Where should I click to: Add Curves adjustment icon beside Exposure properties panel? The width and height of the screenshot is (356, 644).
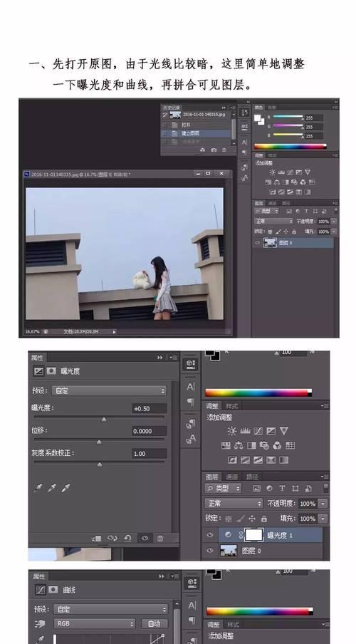[258, 431]
